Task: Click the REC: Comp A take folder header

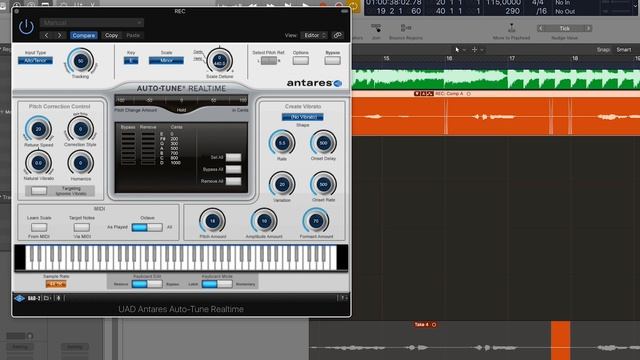Action: 449,93
